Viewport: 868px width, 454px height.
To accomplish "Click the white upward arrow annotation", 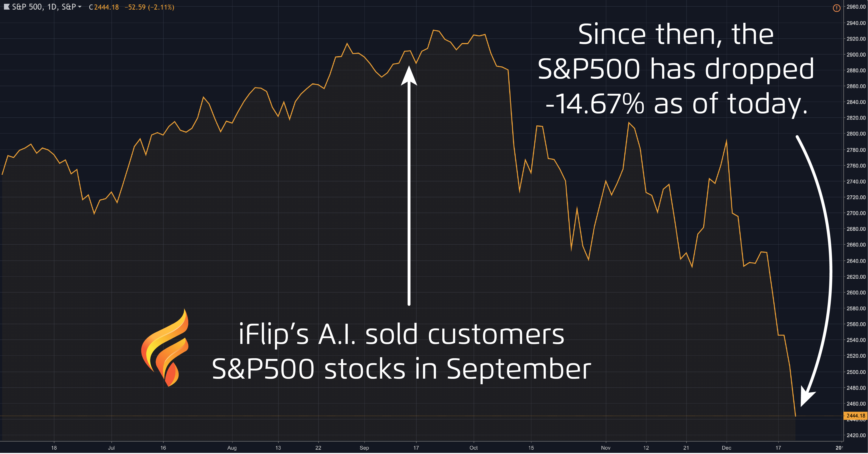I will click(409, 185).
